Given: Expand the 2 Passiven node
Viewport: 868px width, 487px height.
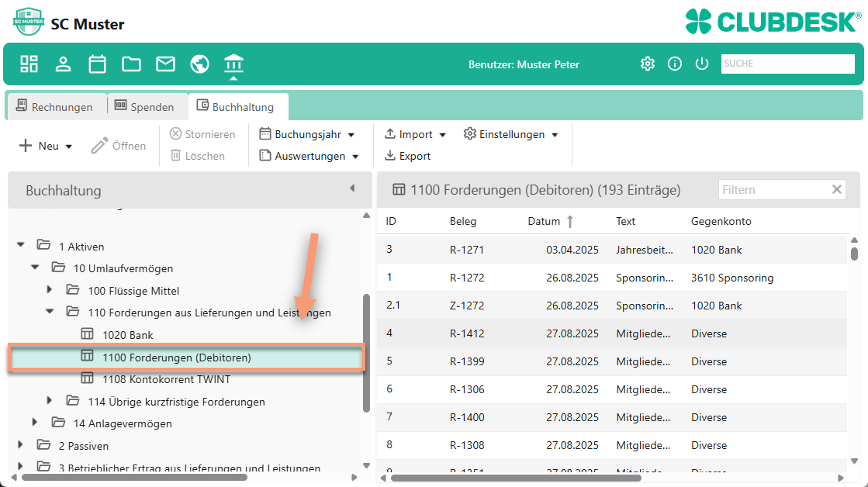Looking at the screenshot, I should 20,444.
